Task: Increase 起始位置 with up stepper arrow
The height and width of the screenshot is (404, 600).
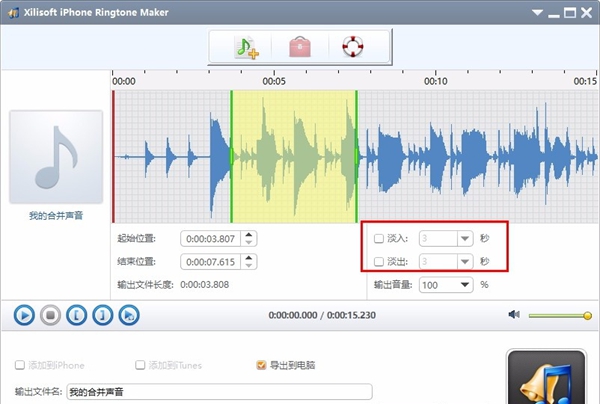Action: point(249,235)
